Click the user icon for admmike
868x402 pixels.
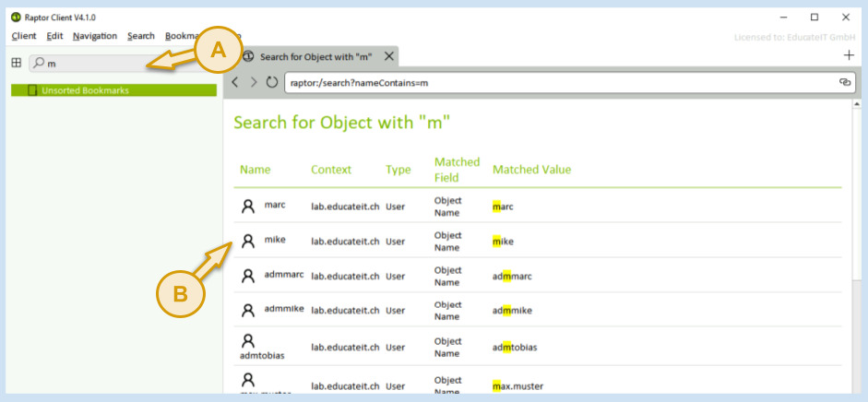pos(247,310)
